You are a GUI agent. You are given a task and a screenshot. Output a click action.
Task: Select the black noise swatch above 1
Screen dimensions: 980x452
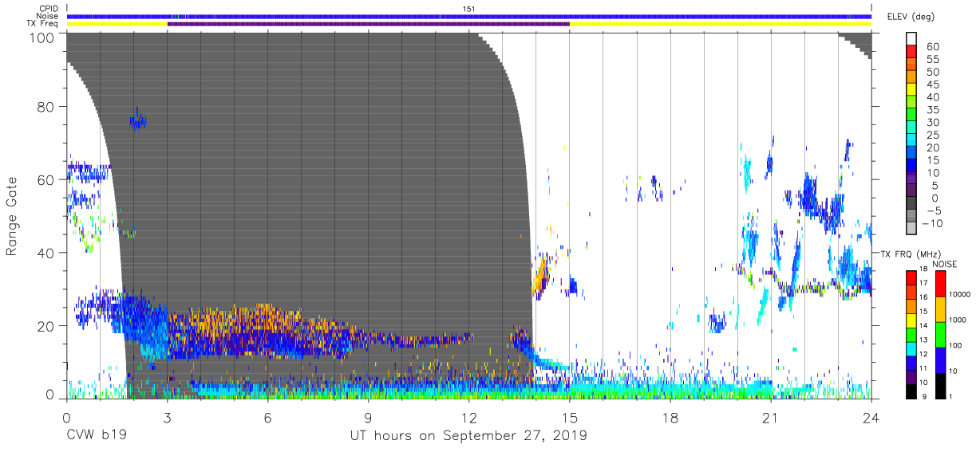click(x=939, y=386)
